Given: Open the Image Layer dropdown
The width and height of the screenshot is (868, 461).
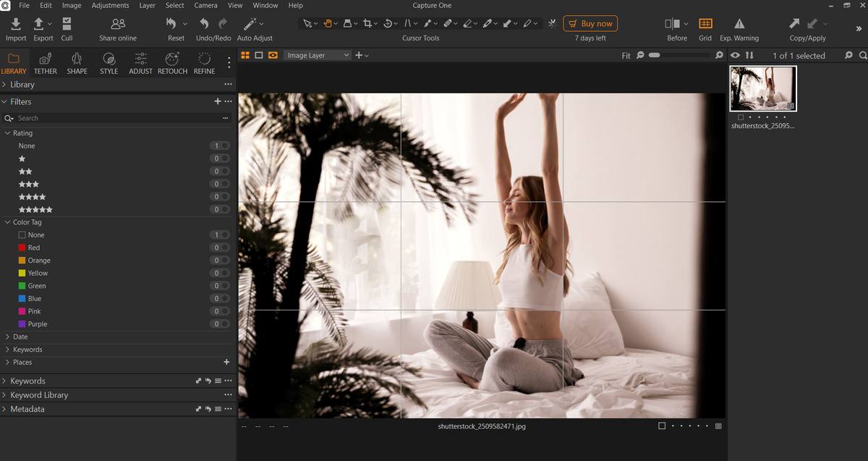Looking at the screenshot, I should click(317, 54).
